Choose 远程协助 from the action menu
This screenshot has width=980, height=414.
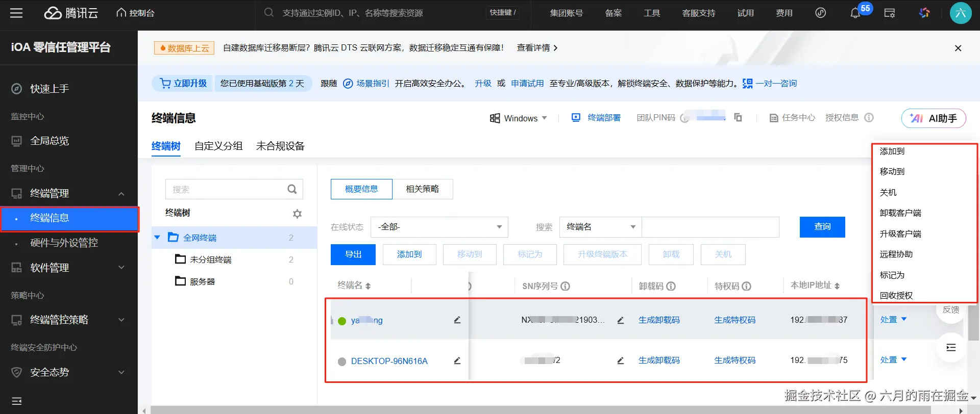click(896, 254)
